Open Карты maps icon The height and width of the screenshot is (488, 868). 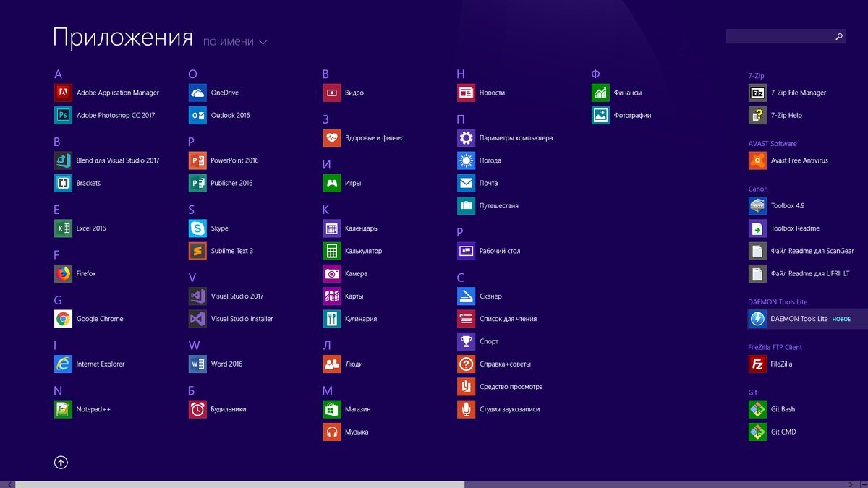point(332,296)
